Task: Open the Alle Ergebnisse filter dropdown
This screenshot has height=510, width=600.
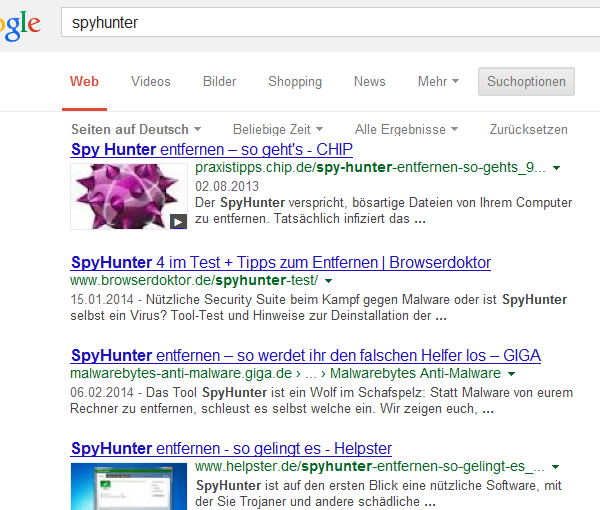Action: [x=406, y=129]
